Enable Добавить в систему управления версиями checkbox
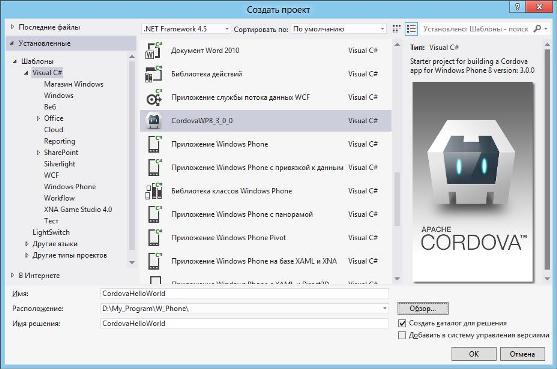 point(402,335)
